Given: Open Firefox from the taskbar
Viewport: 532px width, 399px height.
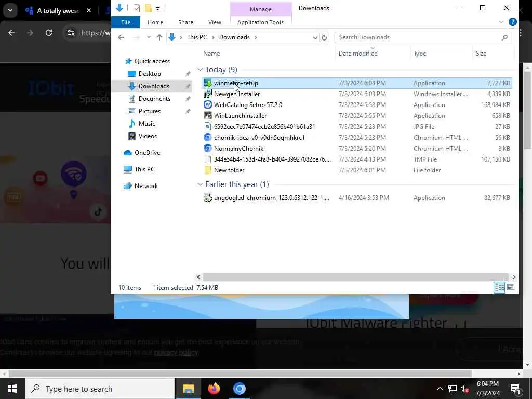Looking at the screenshot, I should tap(214, 389).
